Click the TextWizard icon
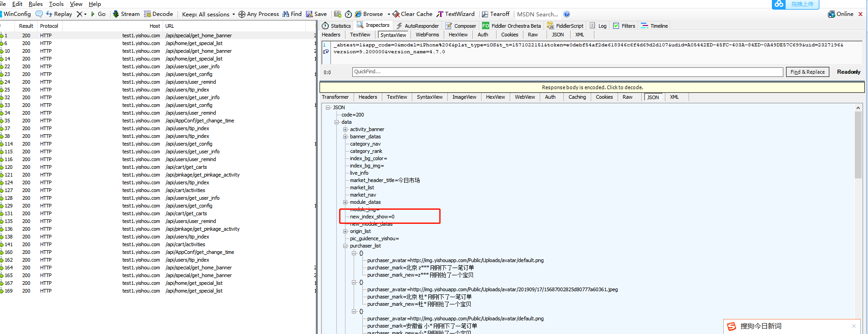This screenshot has height=334, width=868. coord(440,14)
